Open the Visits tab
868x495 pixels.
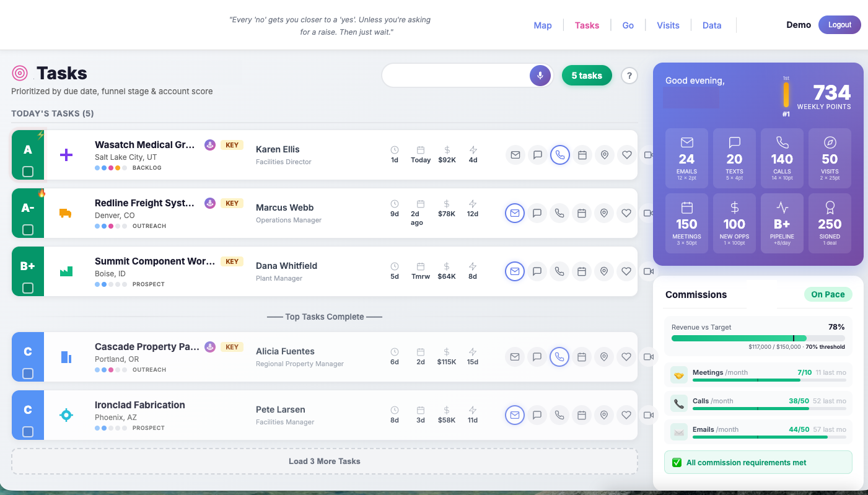669,25
